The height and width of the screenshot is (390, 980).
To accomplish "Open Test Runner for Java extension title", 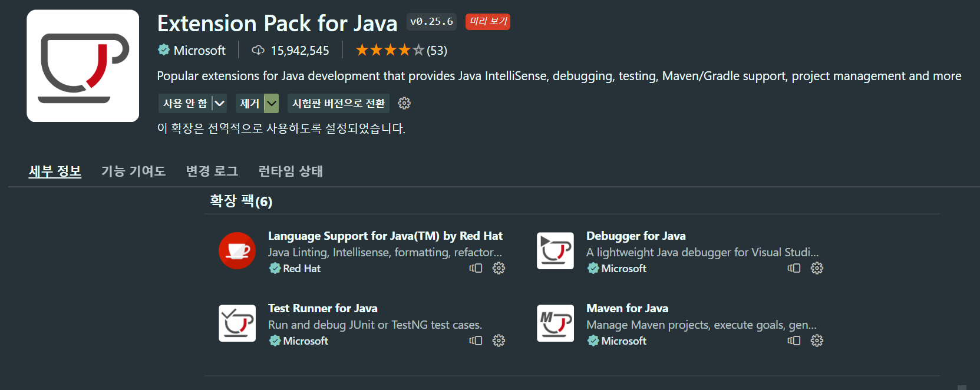I will click(x=323, y=308).
